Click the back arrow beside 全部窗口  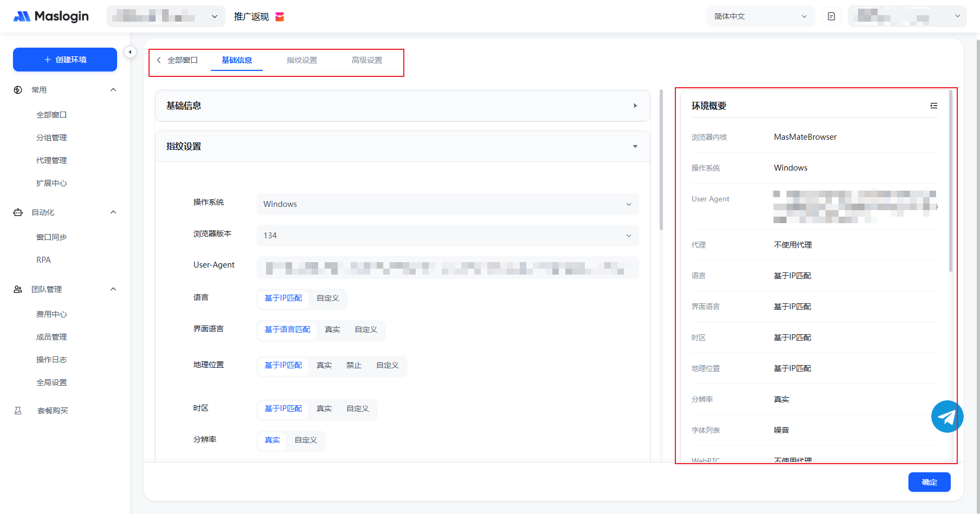click(x=159, y=60)
